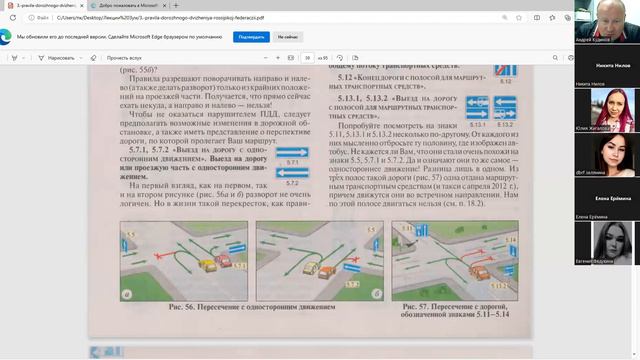Viewport: 640px width, 360px height.
Task: Click the page number input field
Action: coord(307,58)
